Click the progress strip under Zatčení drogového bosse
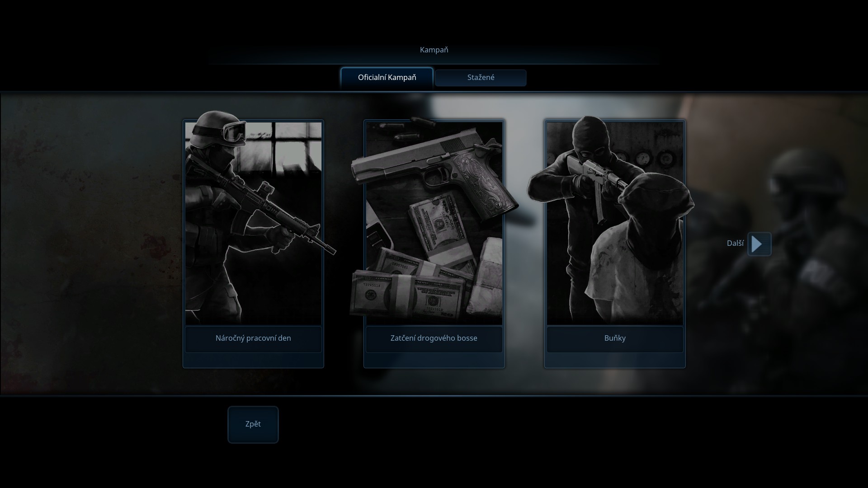 pos(434,360)
